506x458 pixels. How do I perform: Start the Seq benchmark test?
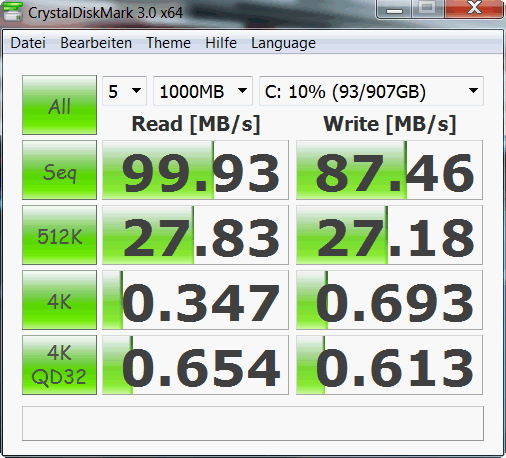pos(59,170)
